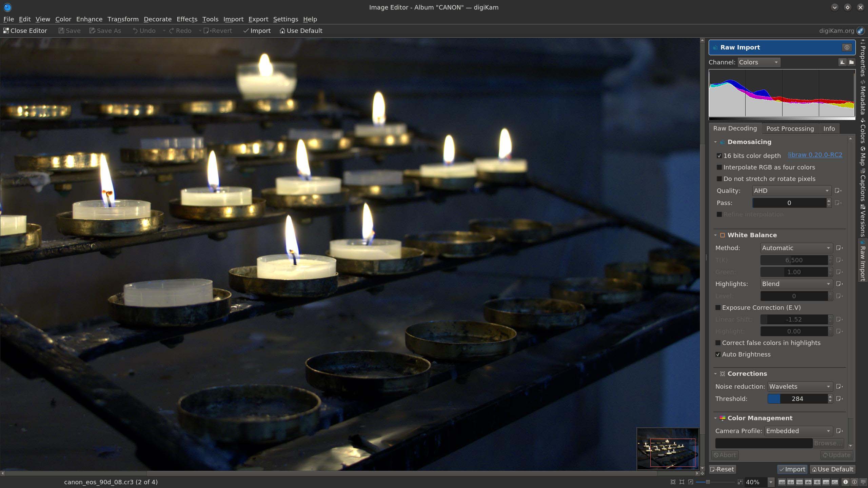Collapse the Demosaicing section
Screen dimensions: 868x488
click(715, 142)
